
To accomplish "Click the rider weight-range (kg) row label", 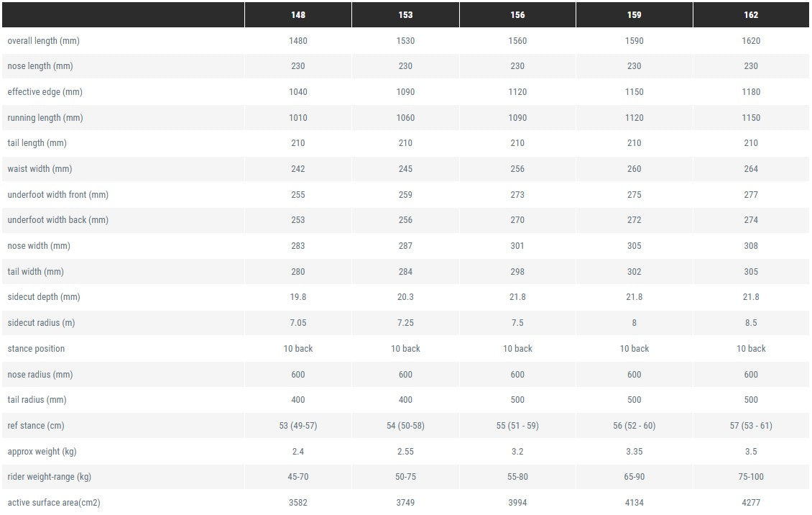I will [49, 477].
